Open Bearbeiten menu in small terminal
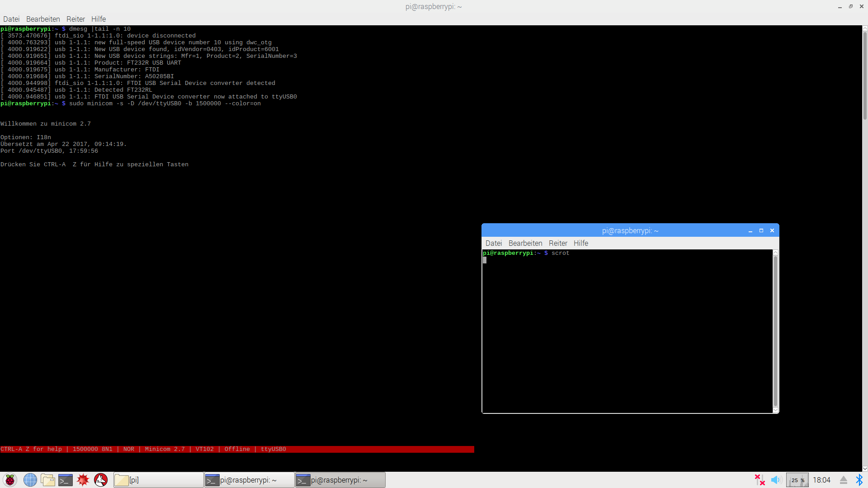Image resolution: width=868 pixels, height=488 pixels. click(x=525, y=243)
